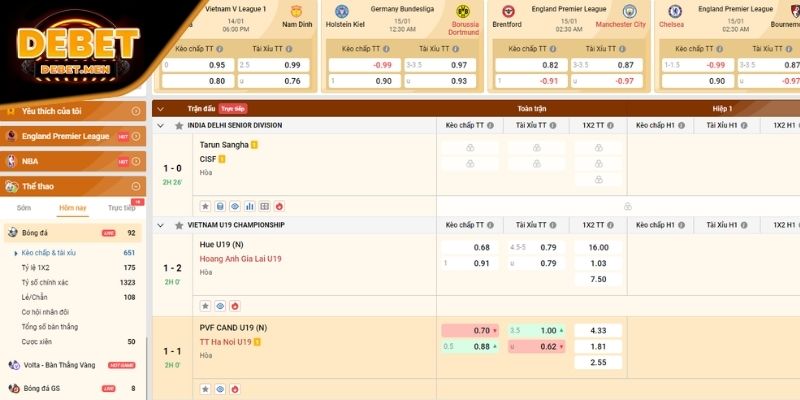The image size is (800, 400).
Task: Click the fire icon under Tarun Sangha match
Action: [x=279, y=206]
